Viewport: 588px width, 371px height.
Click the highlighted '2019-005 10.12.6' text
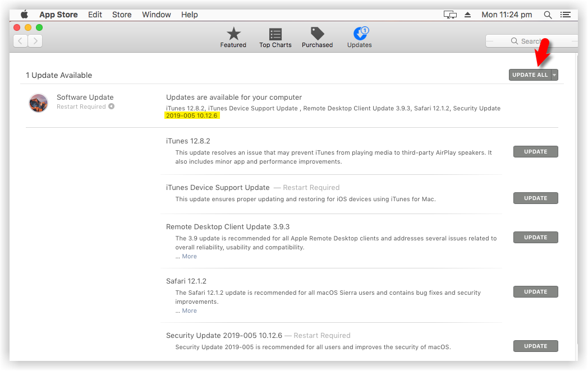(192, 115)
